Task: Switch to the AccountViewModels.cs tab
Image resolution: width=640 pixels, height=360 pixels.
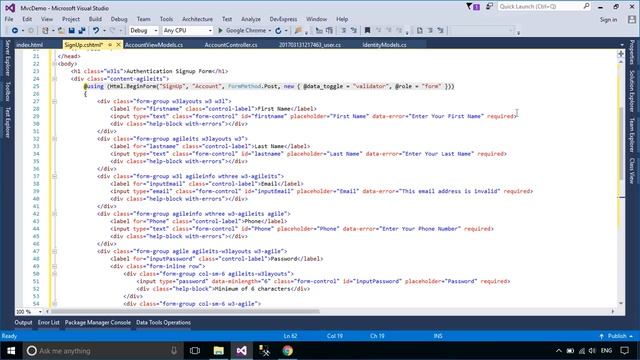Action: (x=153, y=45)
